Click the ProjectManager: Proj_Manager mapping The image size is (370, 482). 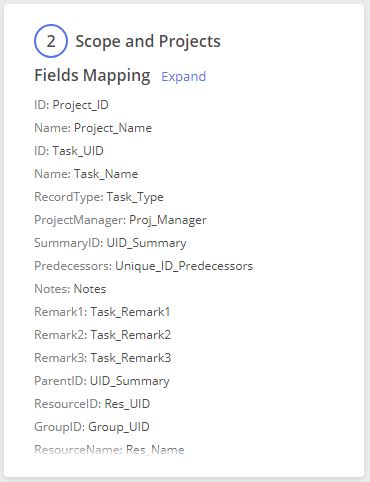[120, 220]
